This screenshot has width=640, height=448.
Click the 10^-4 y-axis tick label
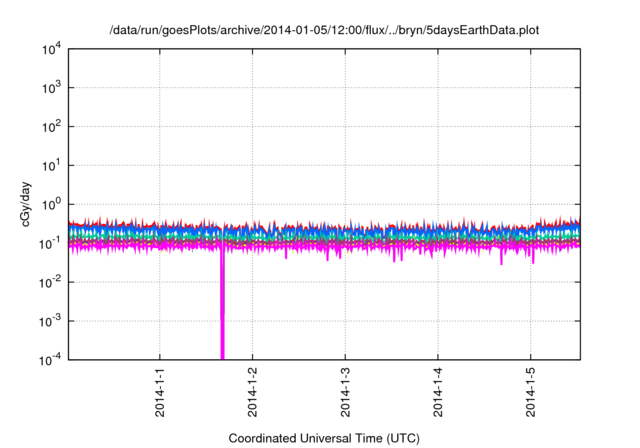[50, 360]
